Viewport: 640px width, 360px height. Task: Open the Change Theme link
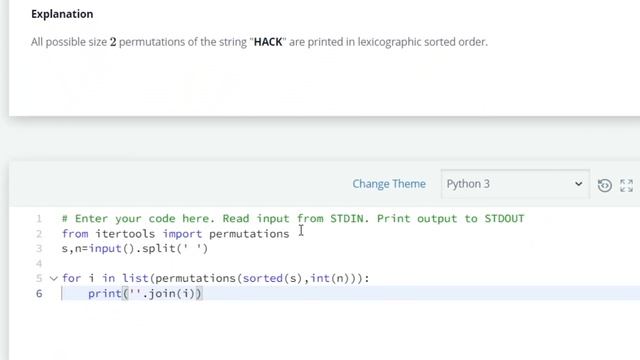pyautogui.click(x=389, y=184)
